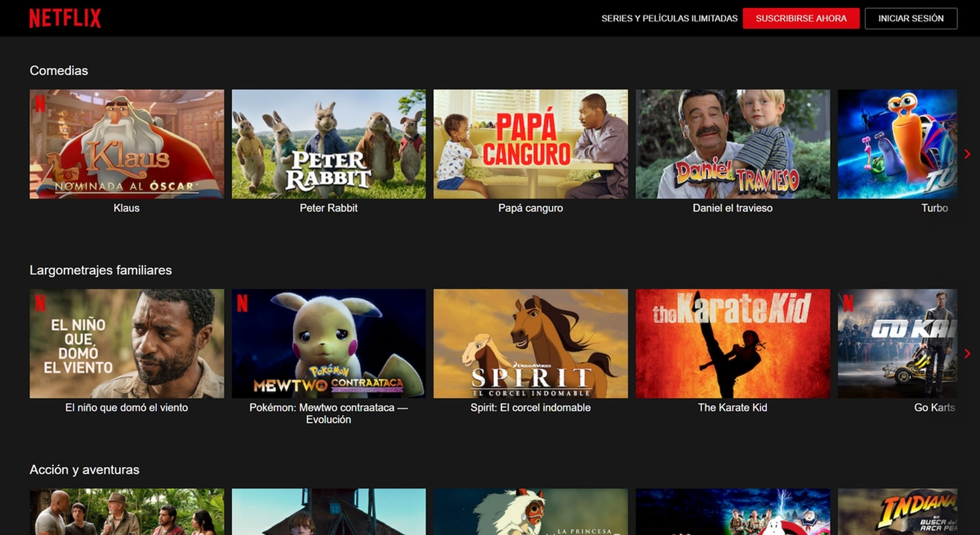Click The Karate Kid title text

point(732,408)
